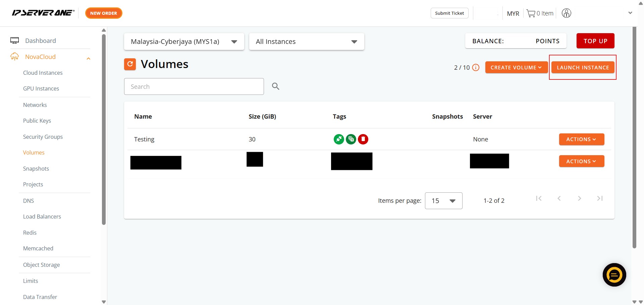Click into the volume Search field
Screen dimensions: 644x305
[x=194, y=86]
